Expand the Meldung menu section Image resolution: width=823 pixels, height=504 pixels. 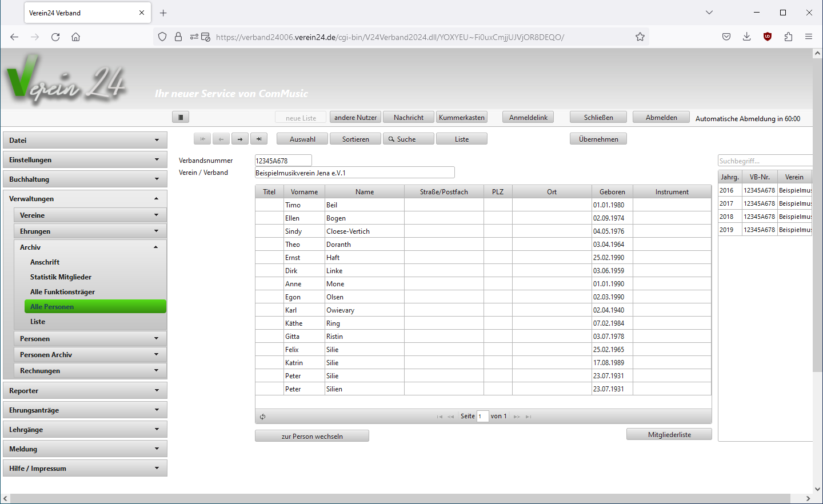(x=85, y=449)
